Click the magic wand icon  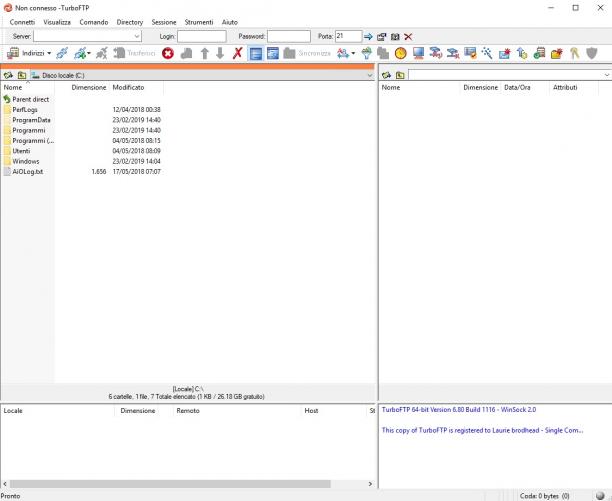pyautogui.click(x=487, y=53)
